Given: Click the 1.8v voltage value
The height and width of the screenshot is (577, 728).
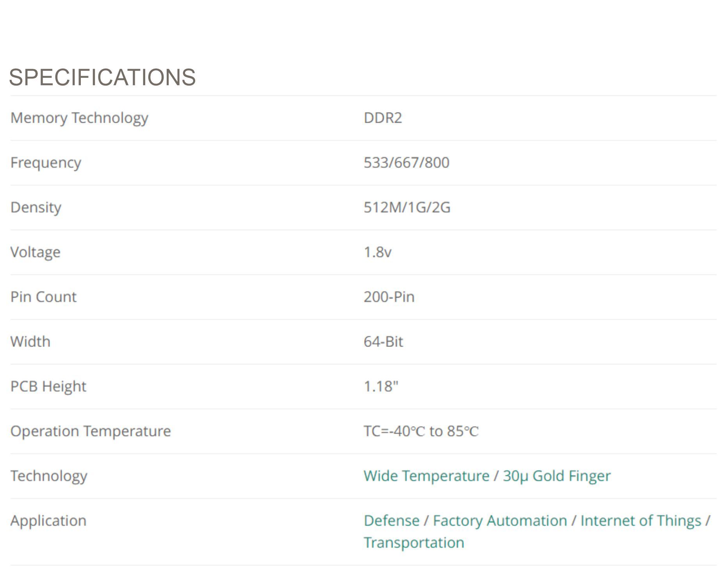Looking at the screenshot, I should point(377,252).
